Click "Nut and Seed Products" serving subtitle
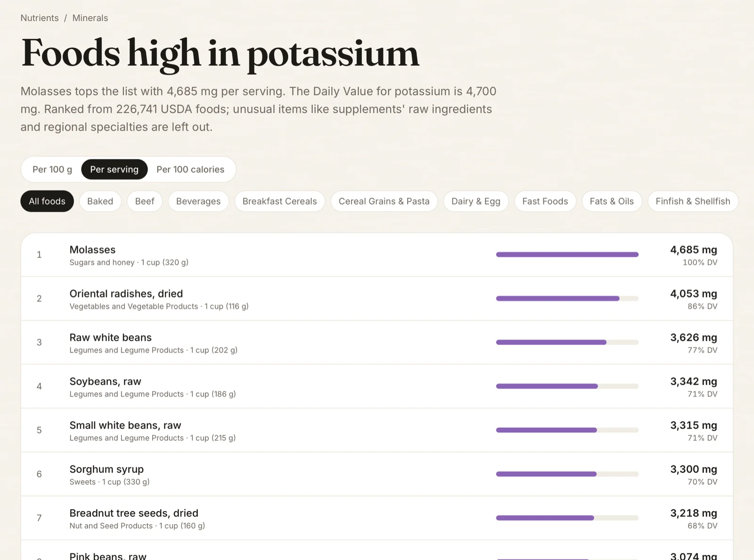 pyautogui.click(x=137, y=526)
